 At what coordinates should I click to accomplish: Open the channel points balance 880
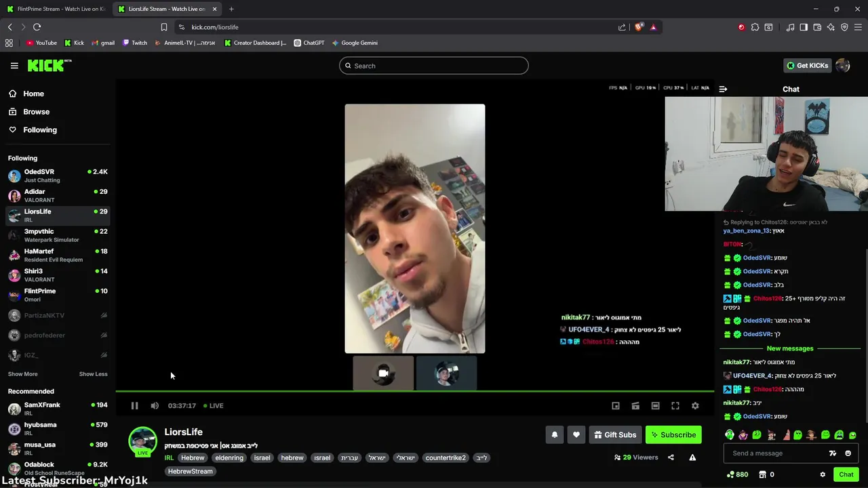click(737, 474)
